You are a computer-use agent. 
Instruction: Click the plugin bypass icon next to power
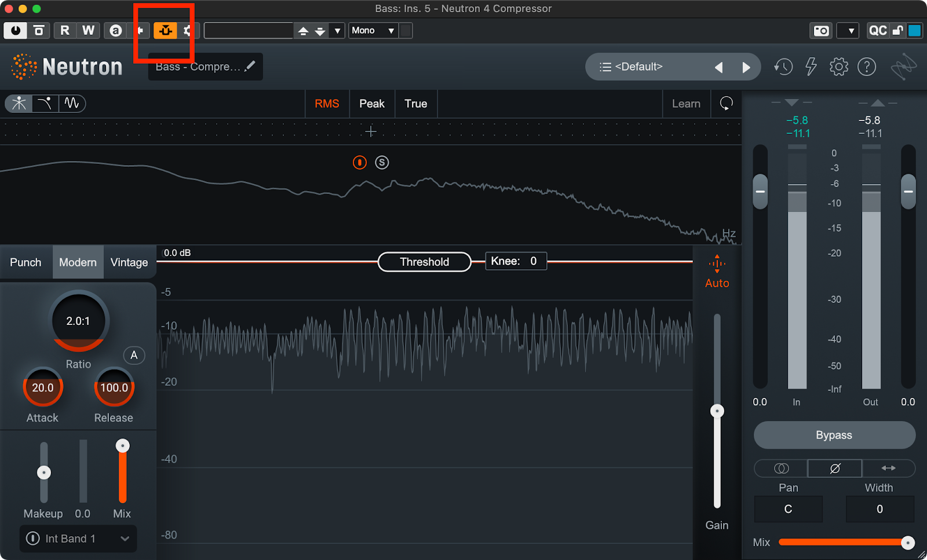39,30
